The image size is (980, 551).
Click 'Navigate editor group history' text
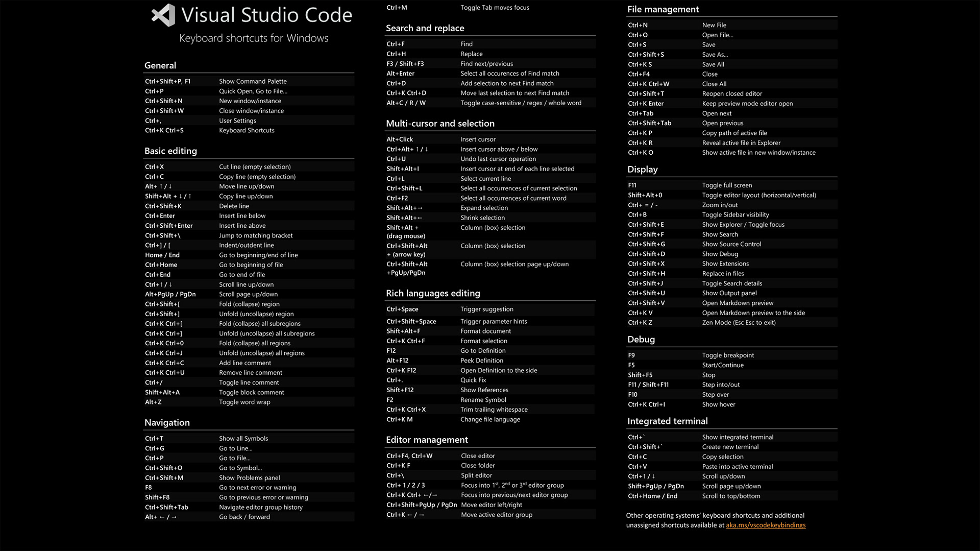(x=261, y=507)
